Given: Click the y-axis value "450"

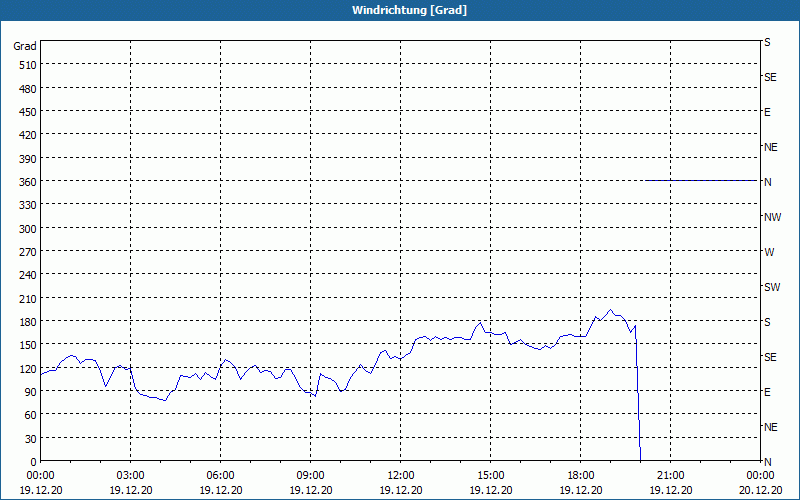Looking at the screenshot, I should coord(28,112).
